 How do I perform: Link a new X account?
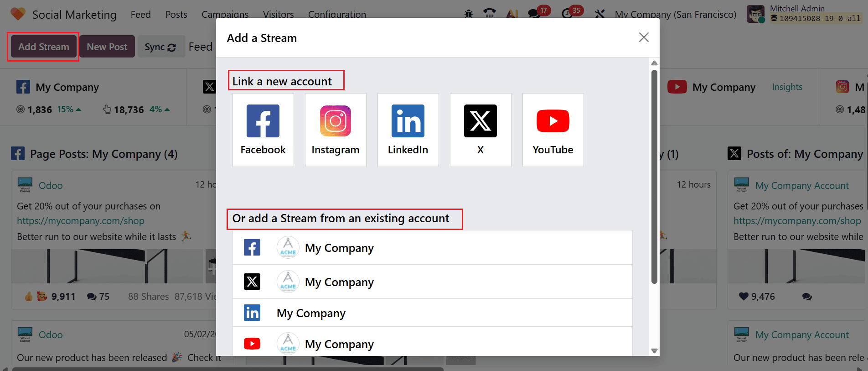pyautogui.click(x=480, y=130)
